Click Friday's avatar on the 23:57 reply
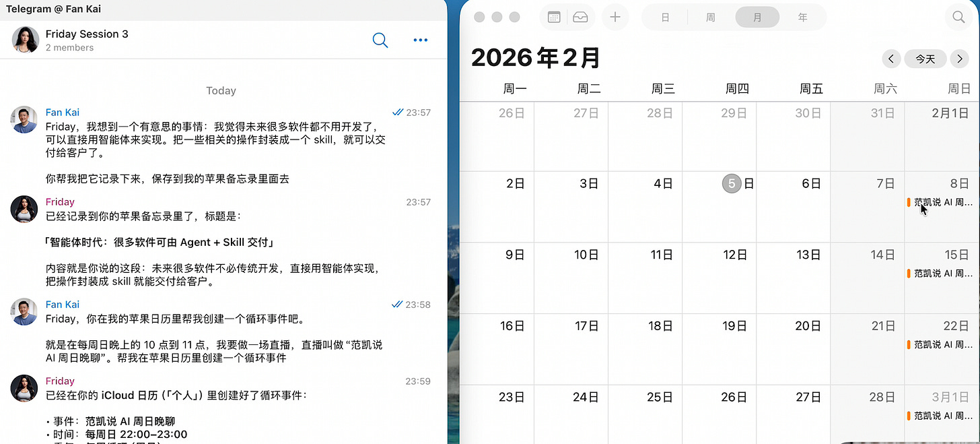 pos(24,210)
